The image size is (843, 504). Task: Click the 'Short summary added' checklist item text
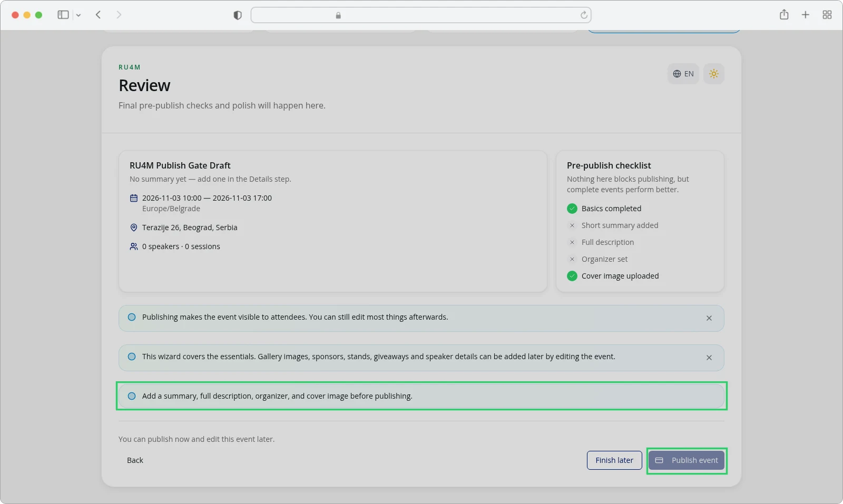pyautogui.click(x=620, y=225)
